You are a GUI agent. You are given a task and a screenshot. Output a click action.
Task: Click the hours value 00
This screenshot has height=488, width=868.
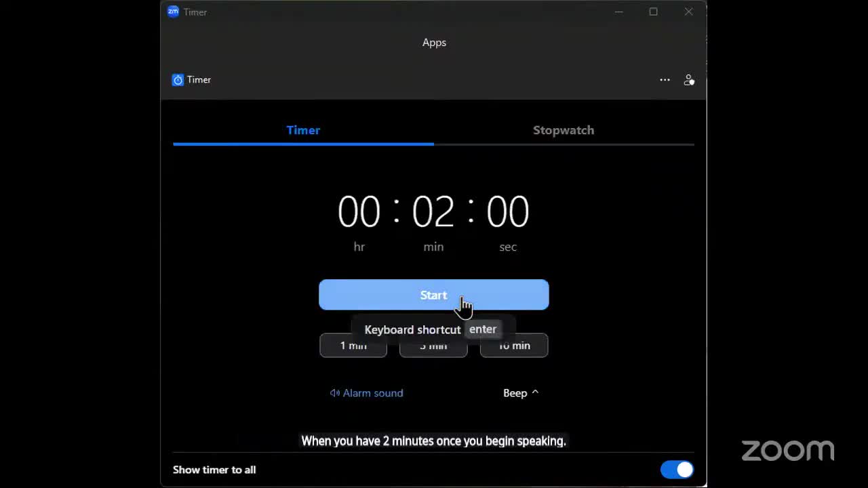pos(359,212)
